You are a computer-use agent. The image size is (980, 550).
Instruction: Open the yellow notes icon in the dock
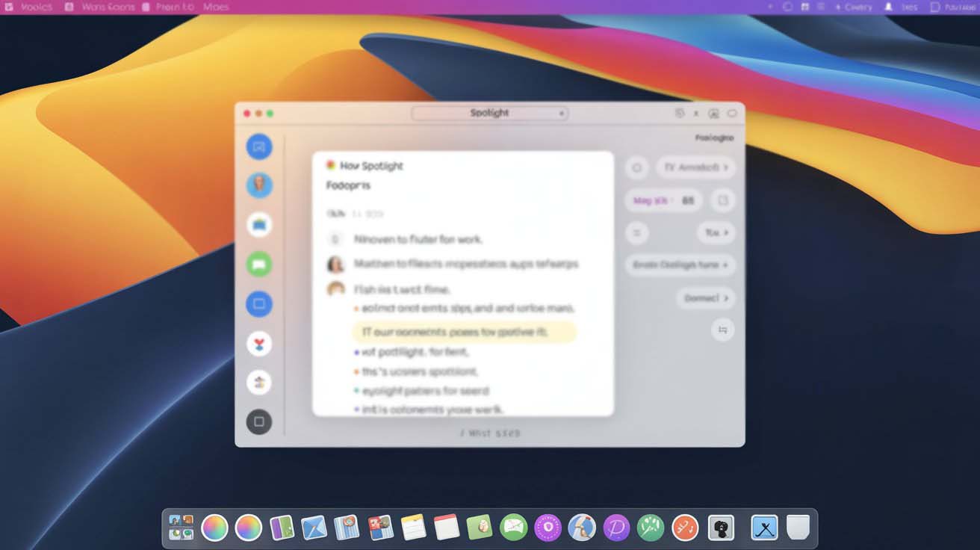pyautogui.click(x=413, y=528)
